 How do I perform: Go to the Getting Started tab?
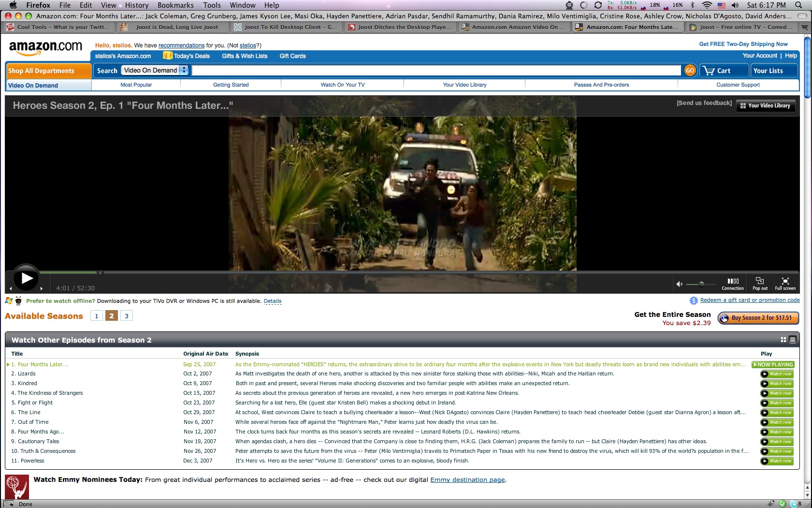[x=231, y=85]
